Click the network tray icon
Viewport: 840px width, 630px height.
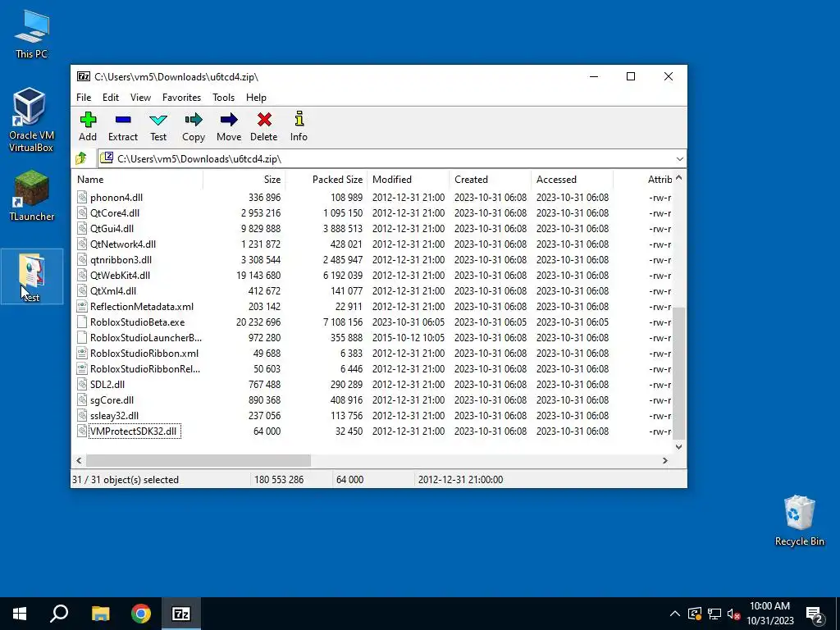pos(714,614)
